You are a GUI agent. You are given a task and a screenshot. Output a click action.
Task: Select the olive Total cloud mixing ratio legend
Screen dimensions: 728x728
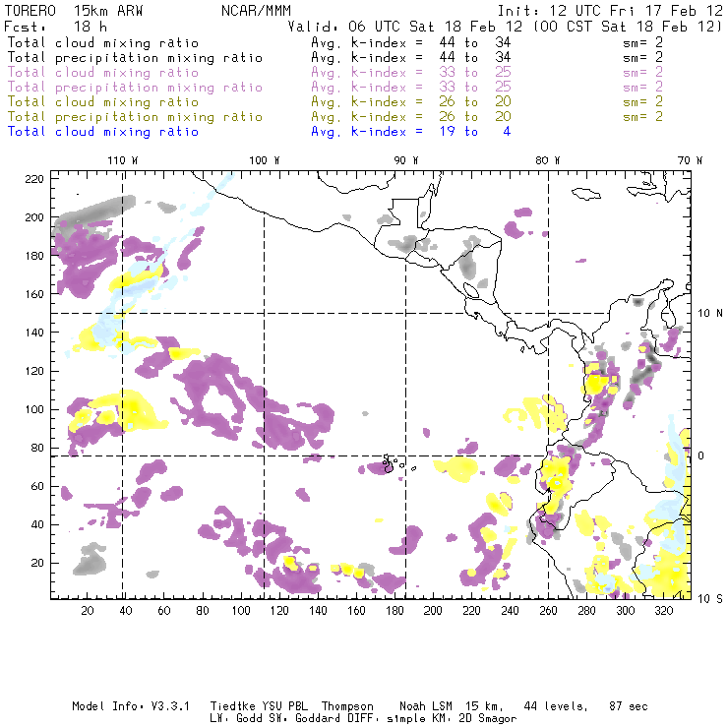103,101
